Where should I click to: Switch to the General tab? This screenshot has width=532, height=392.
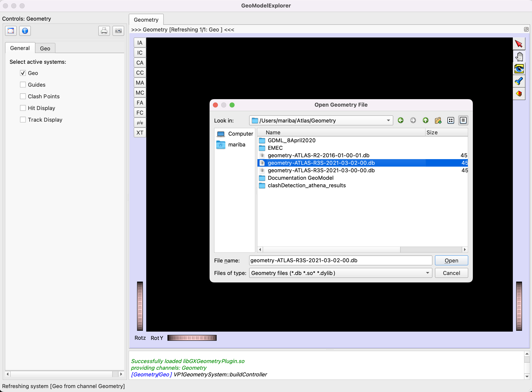(20, 48)
